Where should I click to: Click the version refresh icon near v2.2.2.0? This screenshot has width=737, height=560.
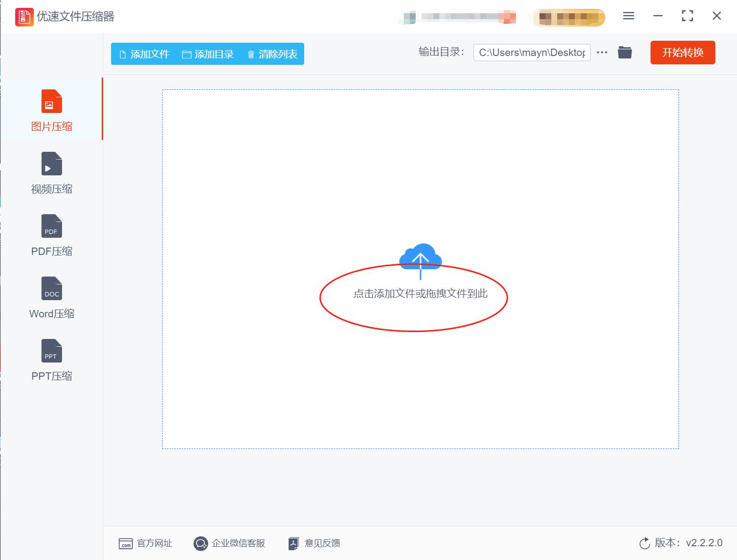point(644,543)
